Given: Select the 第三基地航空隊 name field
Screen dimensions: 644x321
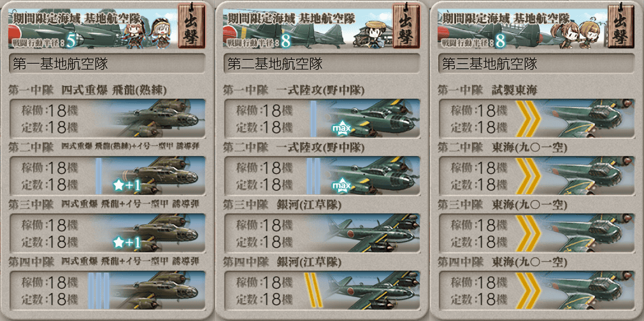Looking at the screenshot, I should (536, 64).
